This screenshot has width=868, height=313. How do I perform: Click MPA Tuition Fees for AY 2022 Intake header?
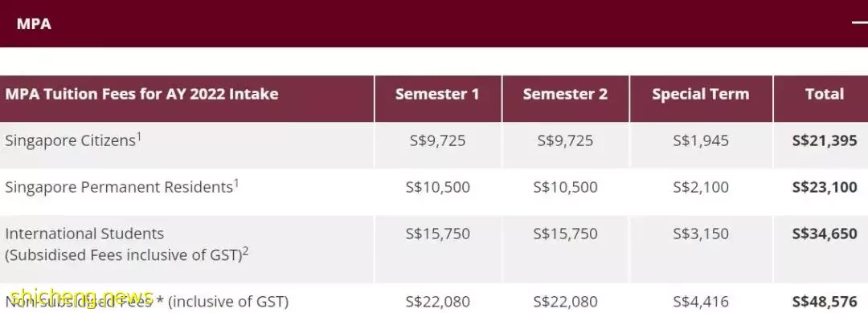click(x=141, y=94)
